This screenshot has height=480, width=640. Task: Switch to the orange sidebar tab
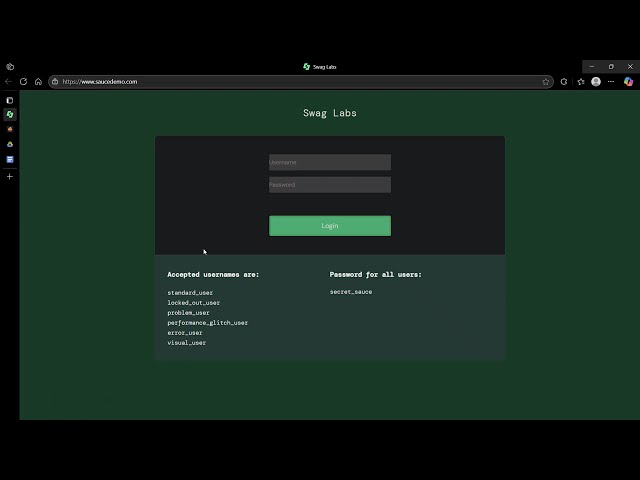tap(10, 129)
